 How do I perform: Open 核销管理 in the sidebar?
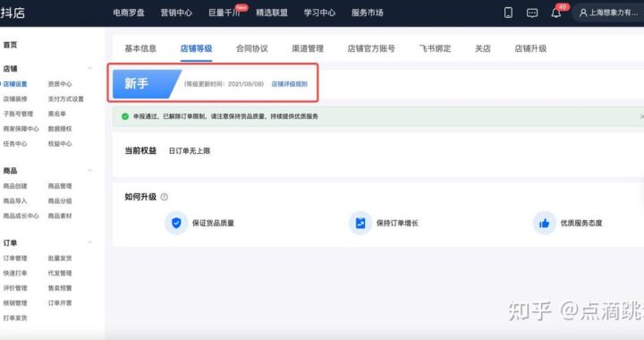(x=15, y=303)
